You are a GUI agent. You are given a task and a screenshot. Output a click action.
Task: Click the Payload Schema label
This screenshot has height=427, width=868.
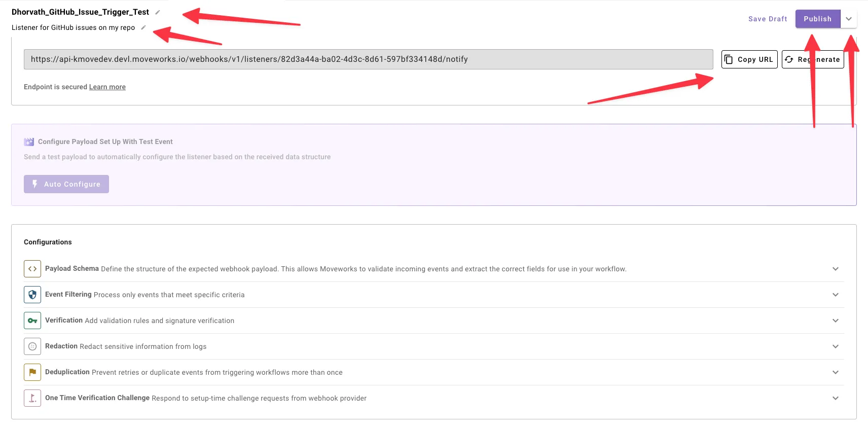(72, 269)
